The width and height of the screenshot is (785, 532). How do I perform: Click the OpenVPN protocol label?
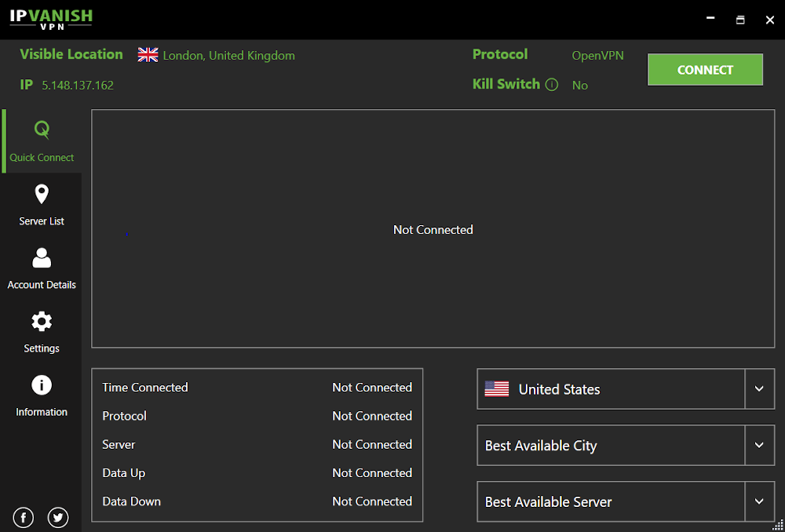tap(597, 55)
